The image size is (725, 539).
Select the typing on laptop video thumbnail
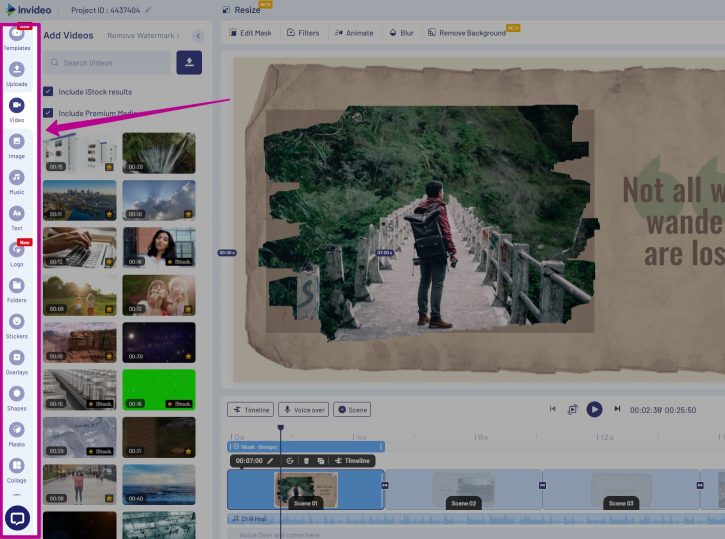click(80, 248)
